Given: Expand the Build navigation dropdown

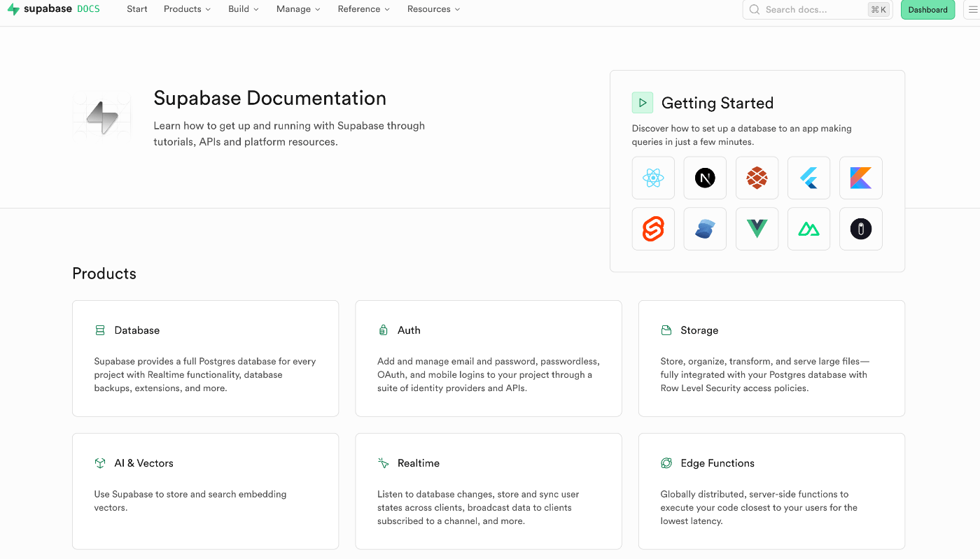Looking at the screenshot, I should tap(243, 9).
